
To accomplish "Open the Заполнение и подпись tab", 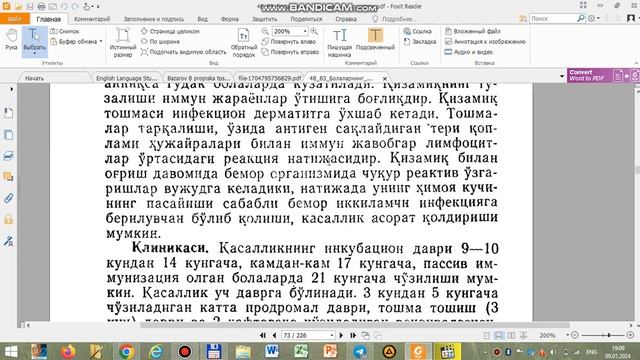I will pyautogui.click(x=154, y=19).
